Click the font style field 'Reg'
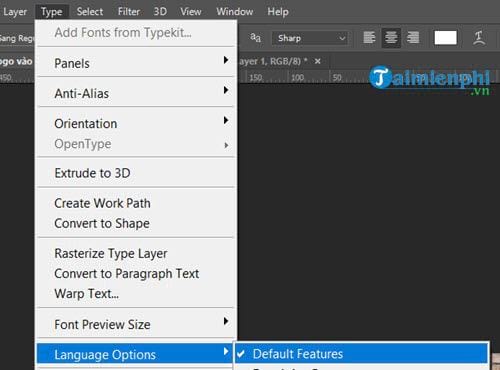 tap(17, 38)
